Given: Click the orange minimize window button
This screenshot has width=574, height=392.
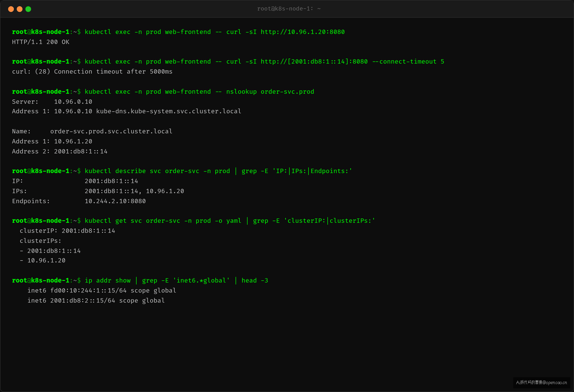Looking at the screenshot, I should [20, 9].
